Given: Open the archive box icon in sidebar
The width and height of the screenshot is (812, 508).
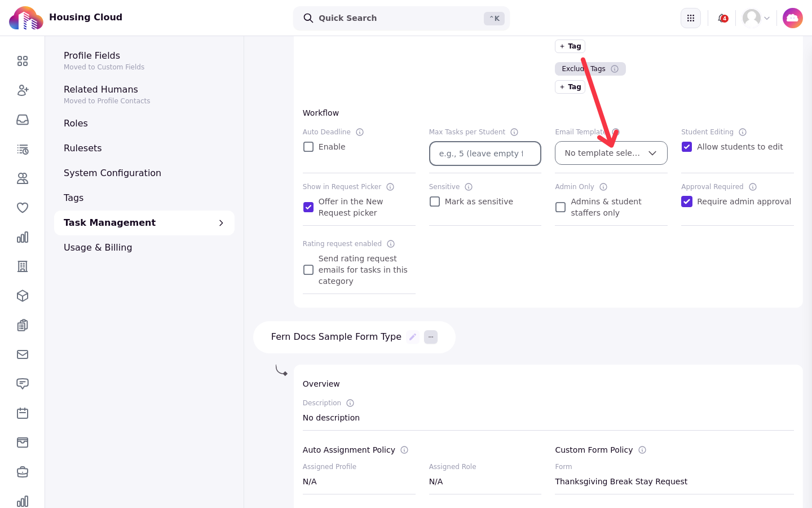Looking at the screenshot, I should pyautogui.click(x=23, y=443).
